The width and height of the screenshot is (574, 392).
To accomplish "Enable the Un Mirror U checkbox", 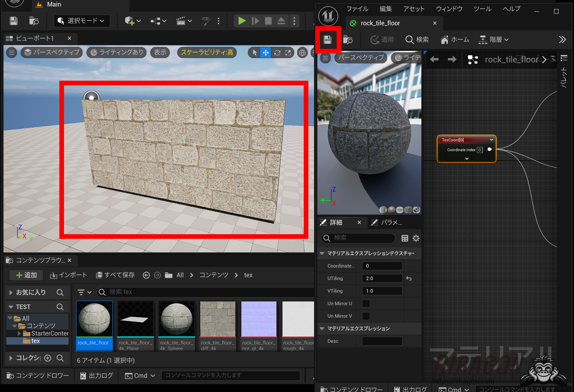I will (366, 303).
